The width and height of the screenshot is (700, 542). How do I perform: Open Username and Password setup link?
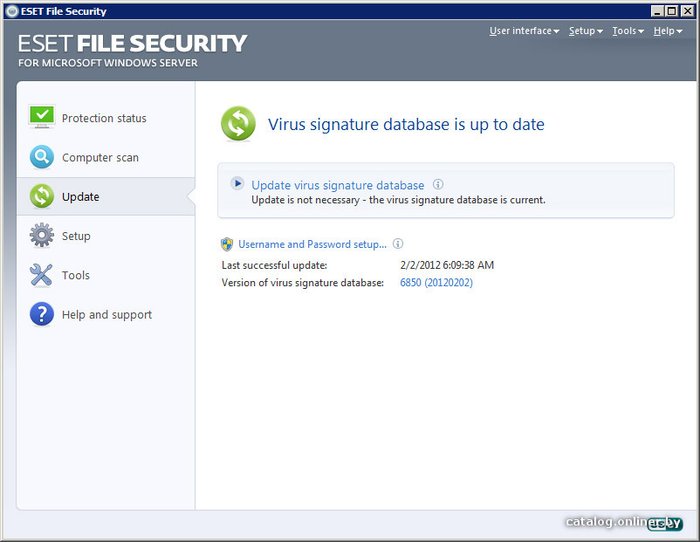click(x=312, y=244)
